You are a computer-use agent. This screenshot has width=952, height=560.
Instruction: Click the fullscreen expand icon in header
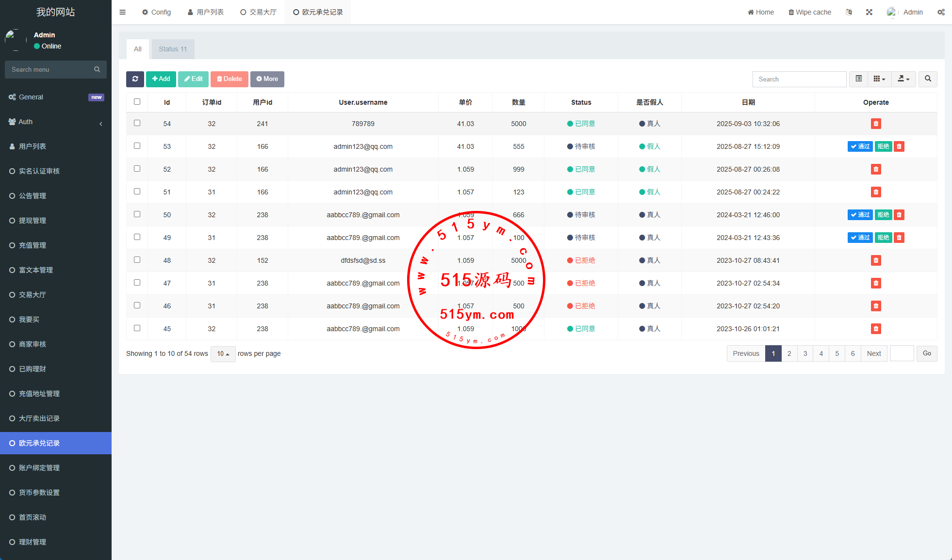pyautogui.click(x=869, y=12)
